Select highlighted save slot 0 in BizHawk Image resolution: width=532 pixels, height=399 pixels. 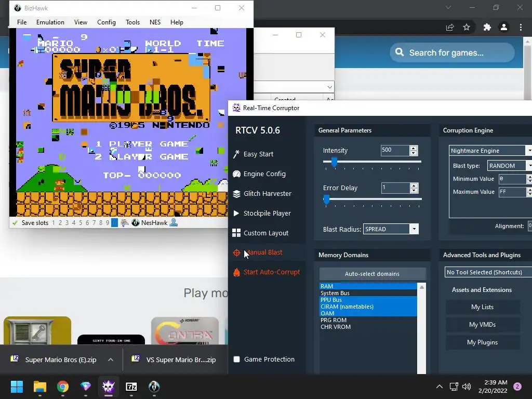coord(115,223)
